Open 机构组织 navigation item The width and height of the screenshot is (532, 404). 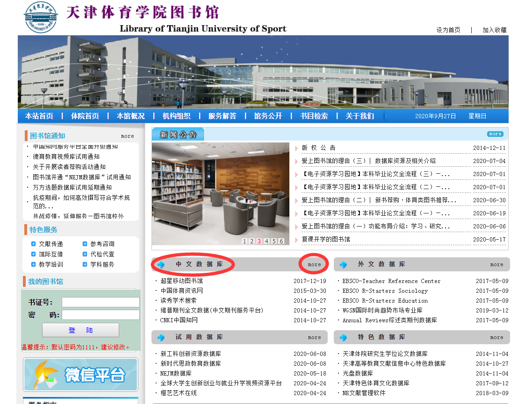coord(176,116)
